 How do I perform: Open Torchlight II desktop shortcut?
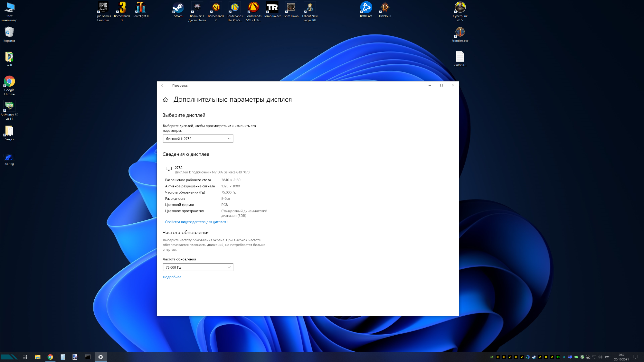tap(141, 8)
